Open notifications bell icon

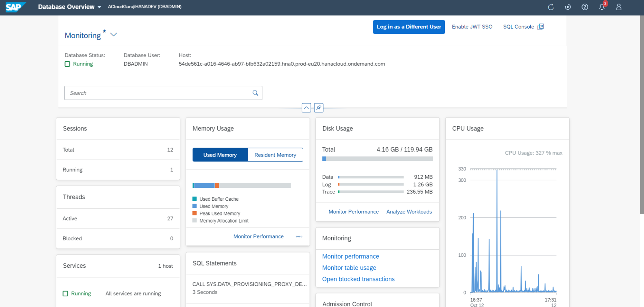601,7
